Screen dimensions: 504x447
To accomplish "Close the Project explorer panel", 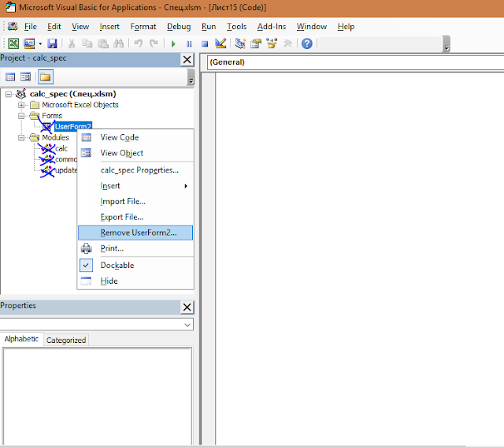I will coord(187,60).
